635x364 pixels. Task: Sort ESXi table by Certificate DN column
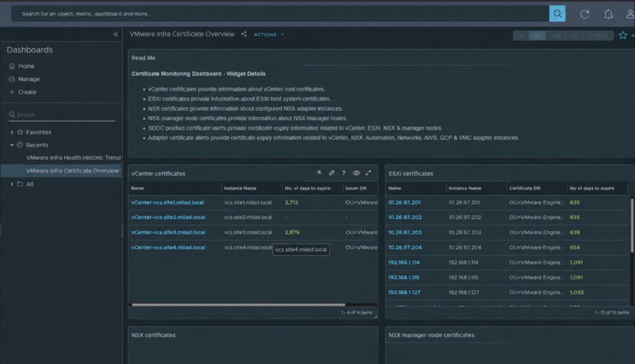tap(525, 189)
